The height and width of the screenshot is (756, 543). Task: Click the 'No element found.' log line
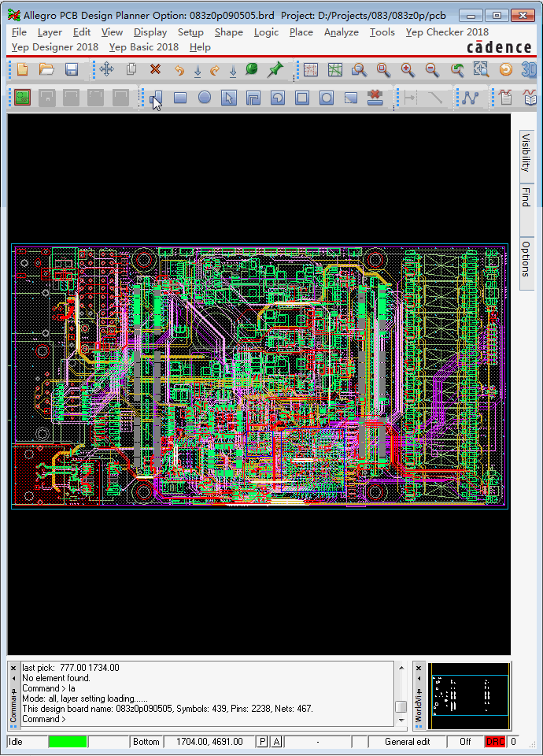click(x=57, y=678)
